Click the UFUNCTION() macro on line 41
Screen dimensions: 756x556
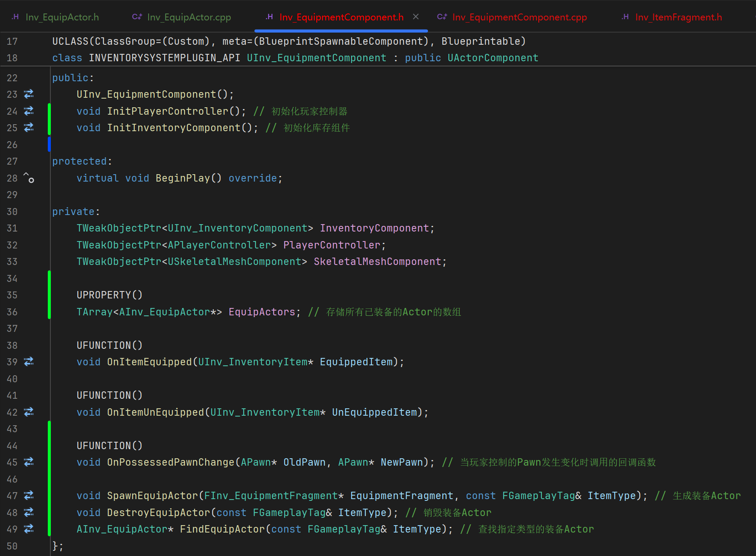[x=109, y=395]
